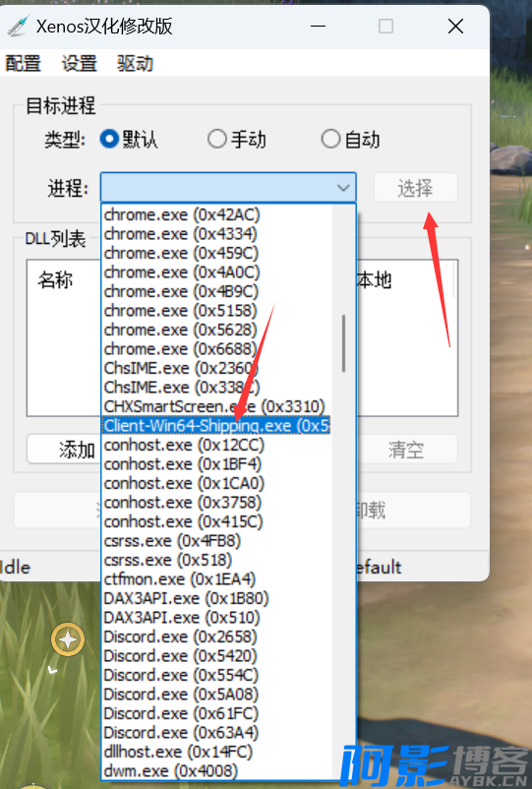Click the process list scrollbar thumb
The image size is (532, 789).
[343, 343]
